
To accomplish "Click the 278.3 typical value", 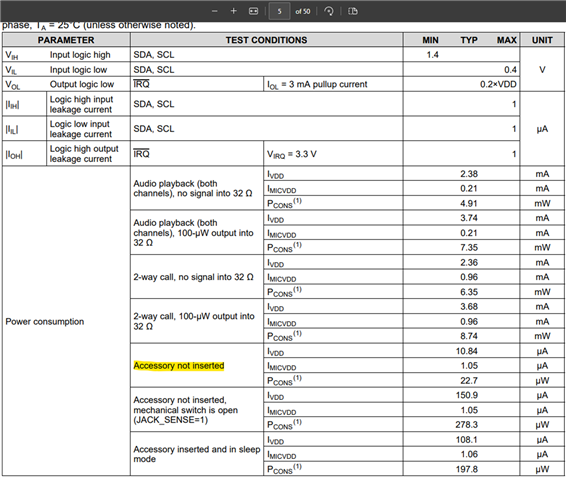I will tap(466, 425).
